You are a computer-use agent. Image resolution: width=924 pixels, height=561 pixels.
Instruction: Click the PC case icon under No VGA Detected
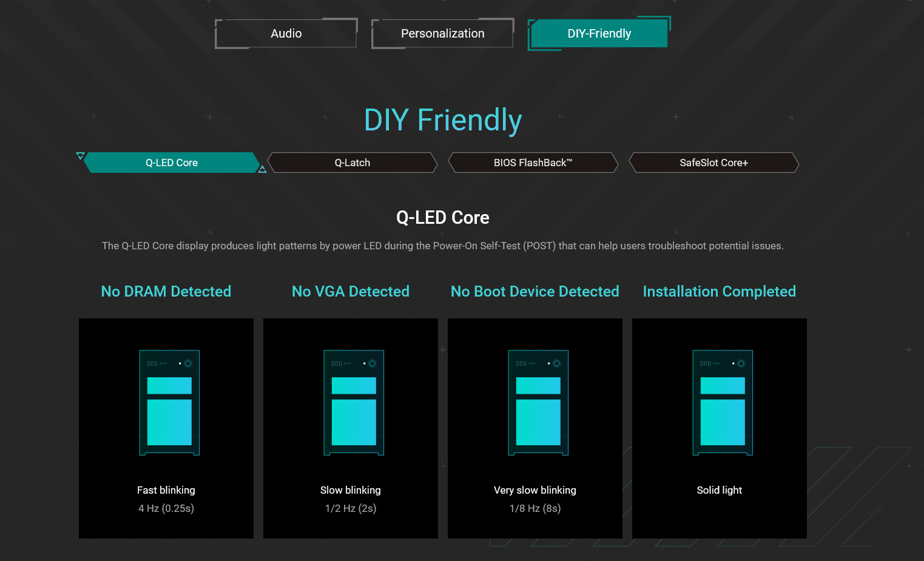[x=354, y=403]
